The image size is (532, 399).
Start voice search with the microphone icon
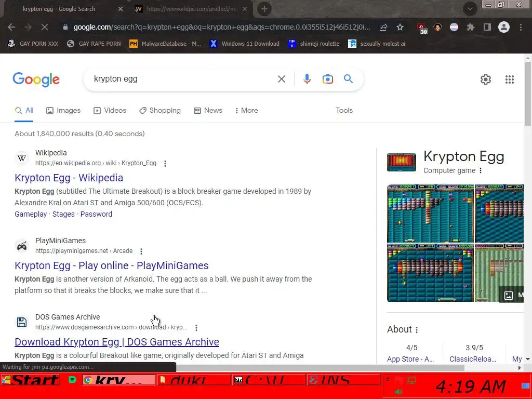click(307, 79)
